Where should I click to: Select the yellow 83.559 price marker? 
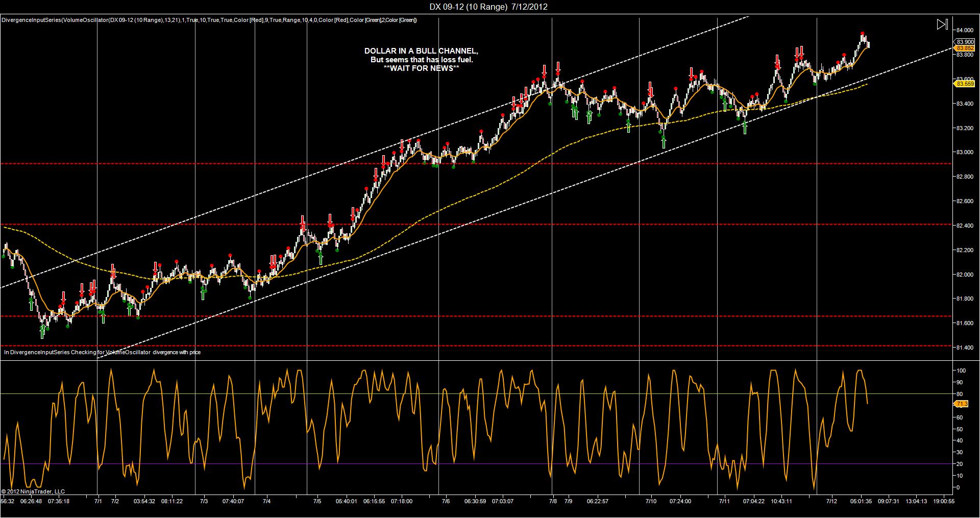pyautogui.click(x=965, y=84)
